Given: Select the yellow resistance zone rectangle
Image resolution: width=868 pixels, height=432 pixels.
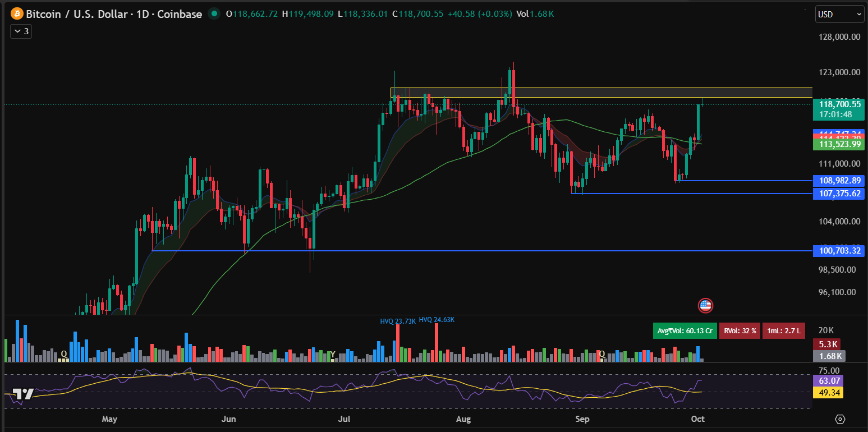Looking at the screenshot, I should (x=600, y=93).
